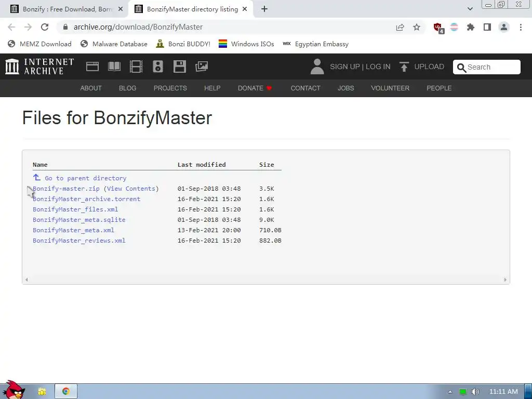Click the file listing left scroll arrow
This screenshot has height=399, width=532.
pyautogui.click(x=26, y=280)
